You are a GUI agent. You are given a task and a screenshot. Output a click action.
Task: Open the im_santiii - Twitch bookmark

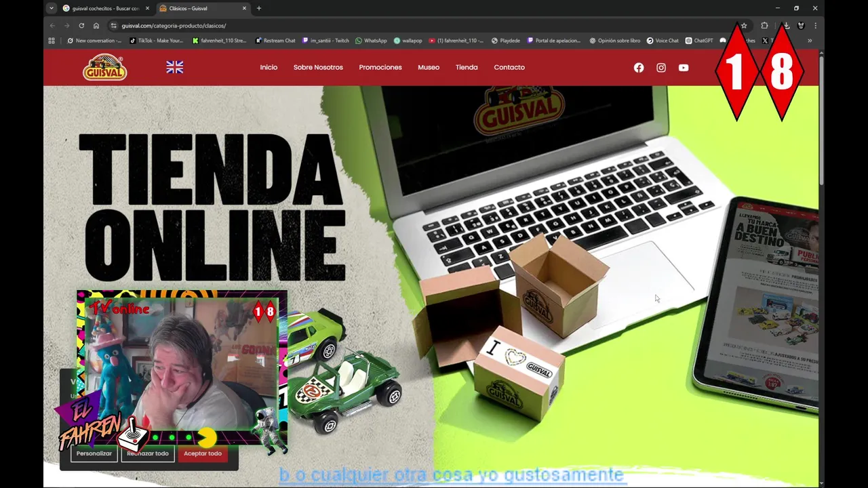(325, 41)
